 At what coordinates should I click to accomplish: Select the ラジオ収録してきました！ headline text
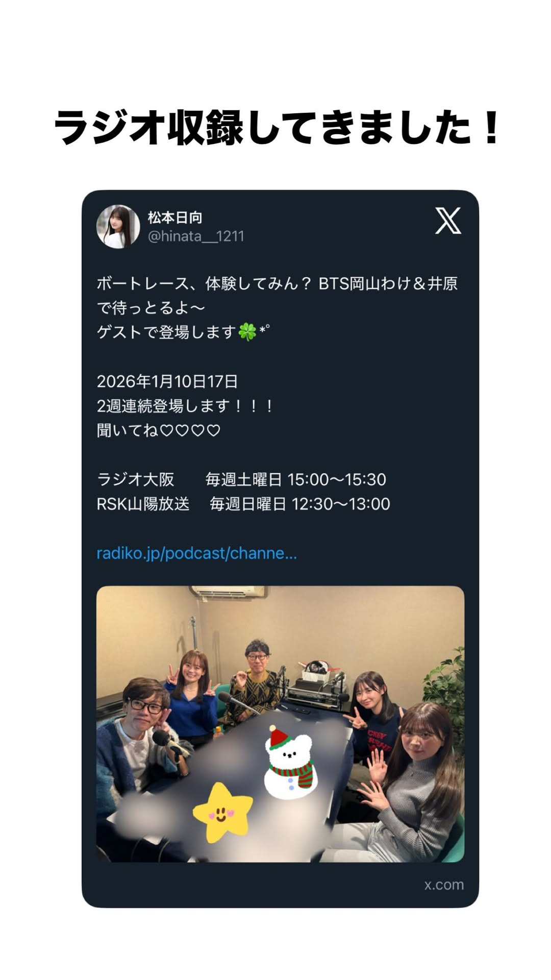(278, 127)
